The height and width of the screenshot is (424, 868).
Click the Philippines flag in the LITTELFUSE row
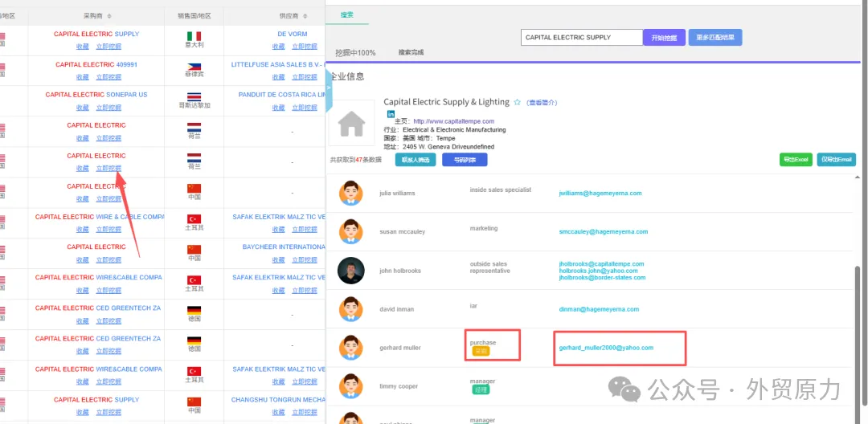point(194,67)
